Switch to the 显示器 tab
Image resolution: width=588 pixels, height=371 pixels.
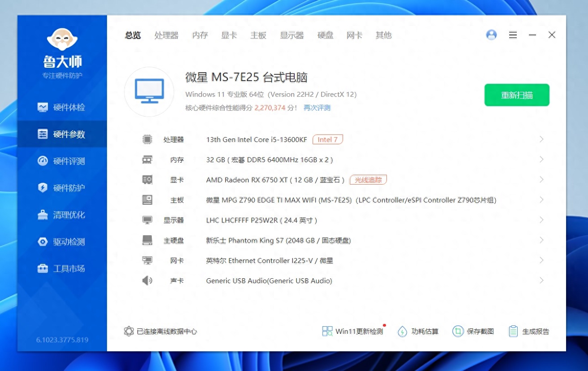tap(292, 35)
